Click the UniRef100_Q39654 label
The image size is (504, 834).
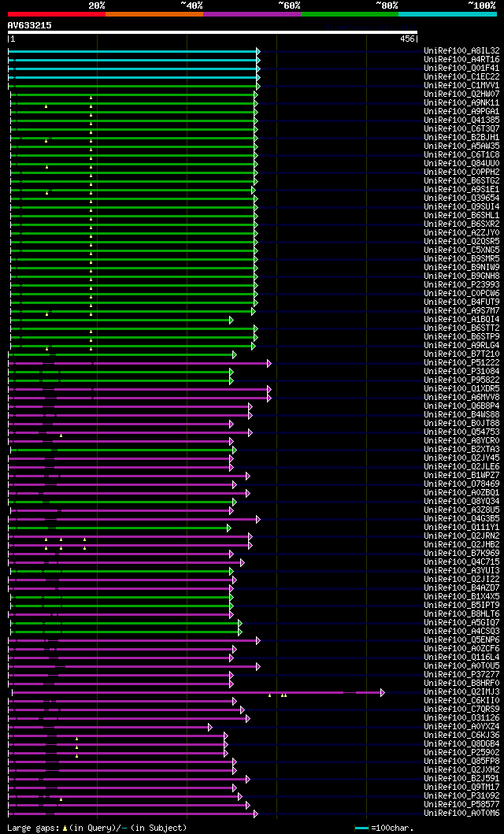tap(461, 198)
